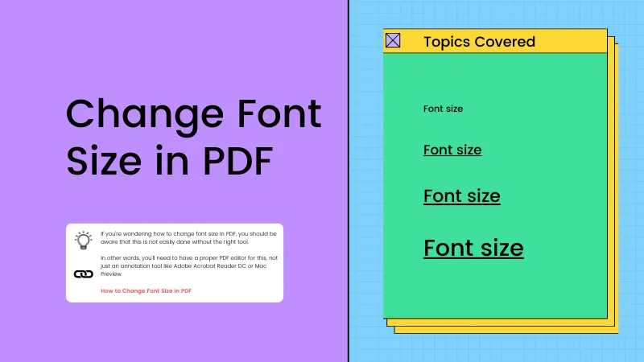Click the second-smallest underlined 'Font size' text
This screenshot has height=362, width=644.
[x=452, y=150]
